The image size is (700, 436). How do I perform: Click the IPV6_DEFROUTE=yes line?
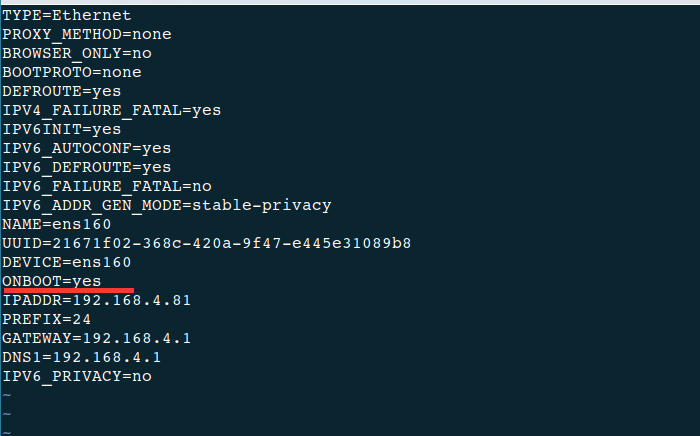pyautogui.click(x=87, y=167)
